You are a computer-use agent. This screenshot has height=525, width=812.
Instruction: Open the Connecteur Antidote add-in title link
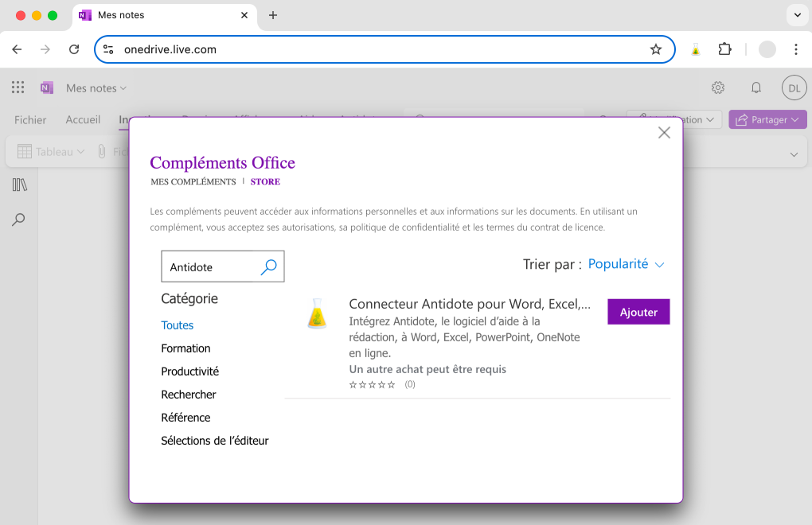(x=470, y=304)
